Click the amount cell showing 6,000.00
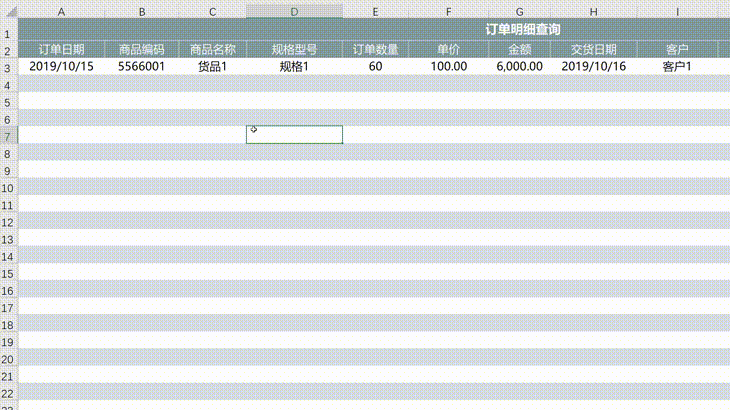Viewport: 730px width, 410px height. (519, 67)
